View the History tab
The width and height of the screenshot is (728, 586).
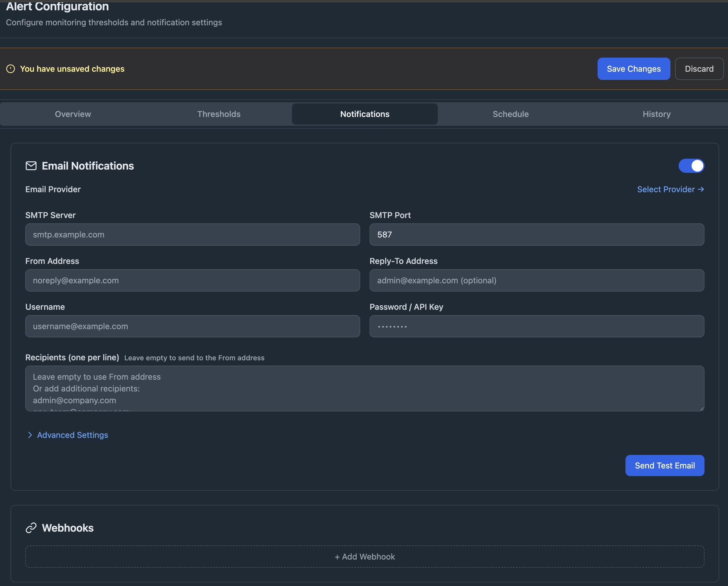point(656,114)
